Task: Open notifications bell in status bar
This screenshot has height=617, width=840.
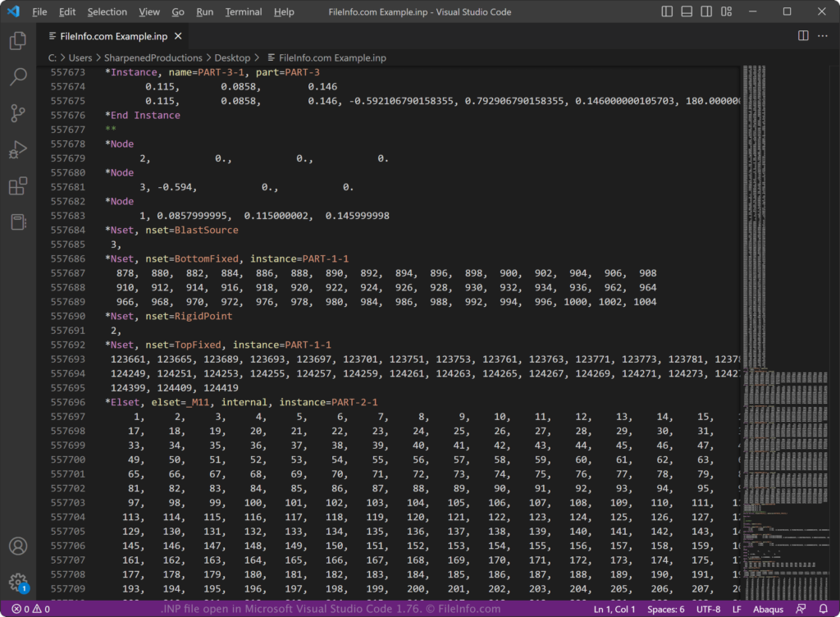Action: pos(824,609)
